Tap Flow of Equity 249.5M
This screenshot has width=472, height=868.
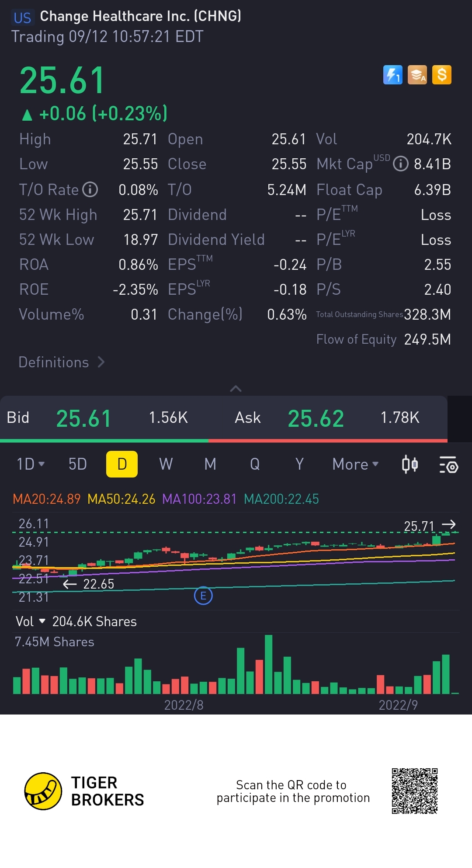click(383, 339)
